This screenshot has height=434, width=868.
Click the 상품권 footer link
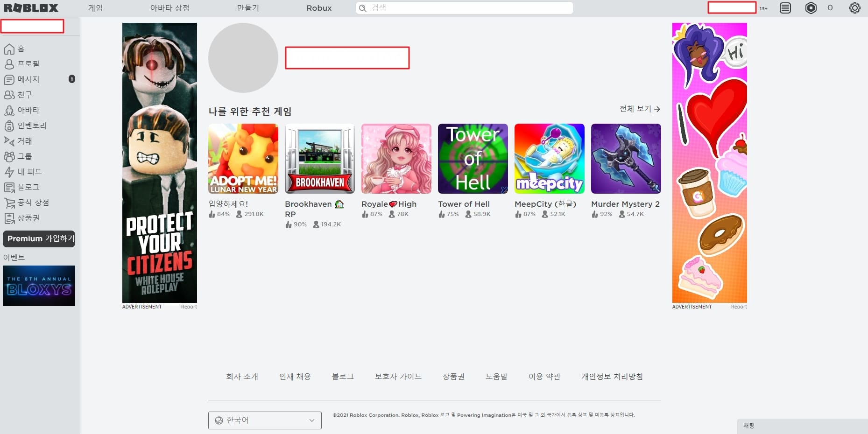tap(453, 377)
